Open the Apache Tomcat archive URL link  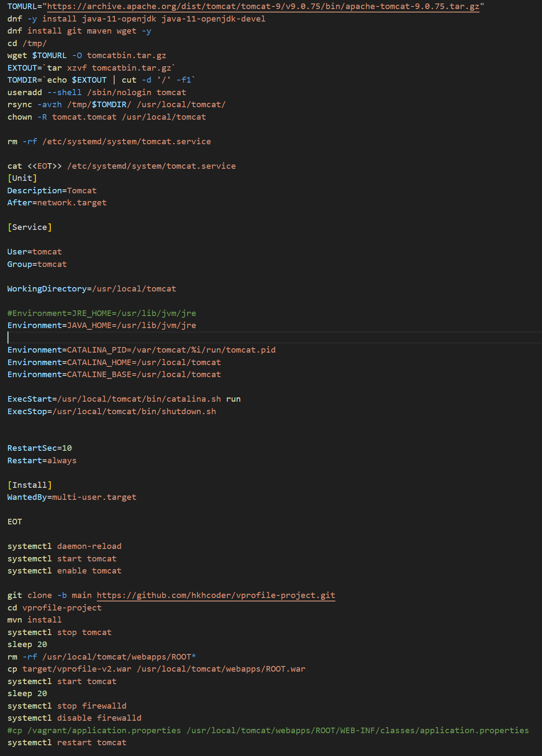(263, 6)
